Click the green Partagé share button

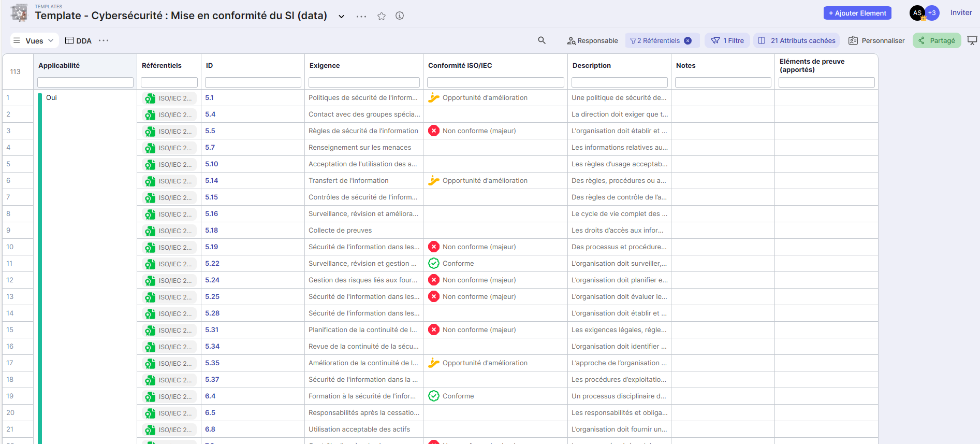(x=937, y=40)
